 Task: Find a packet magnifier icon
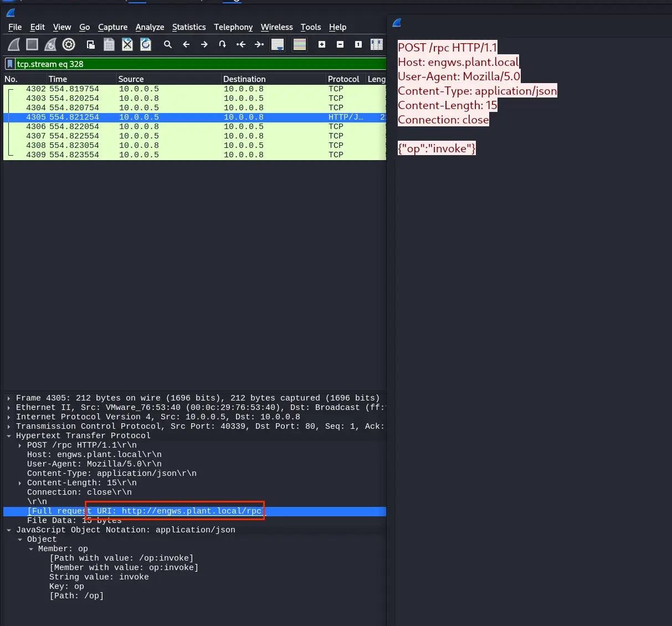pyautogui.click(x=168, y=44)
